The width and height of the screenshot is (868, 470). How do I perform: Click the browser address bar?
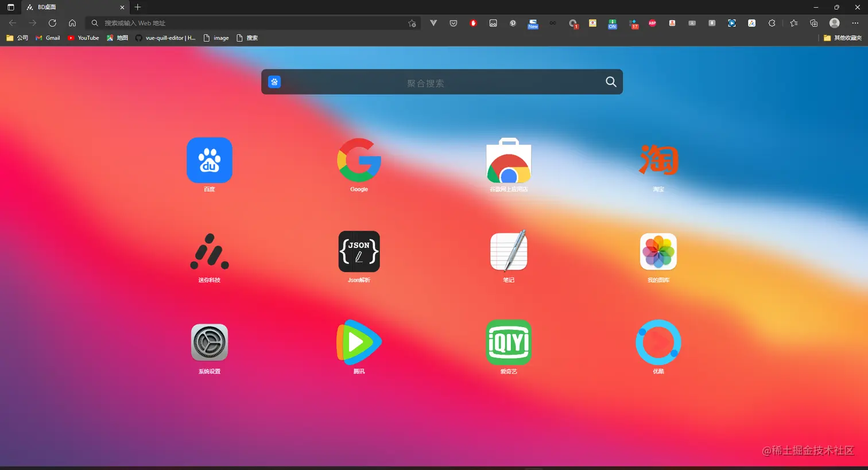(253, 23)
